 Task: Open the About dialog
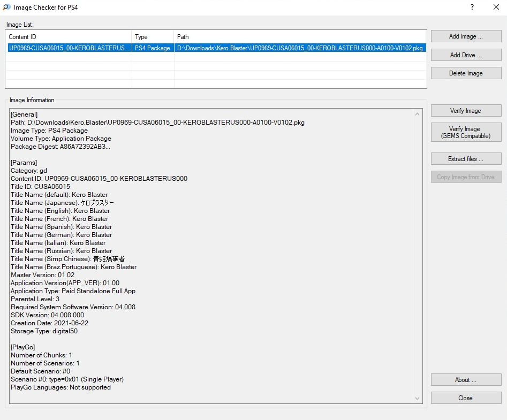pos(466,380)
